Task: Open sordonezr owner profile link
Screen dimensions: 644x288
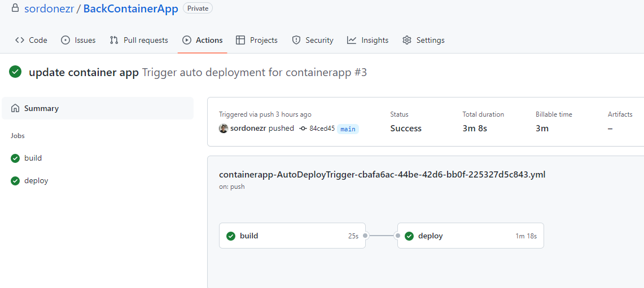Action: pos(49,8)
